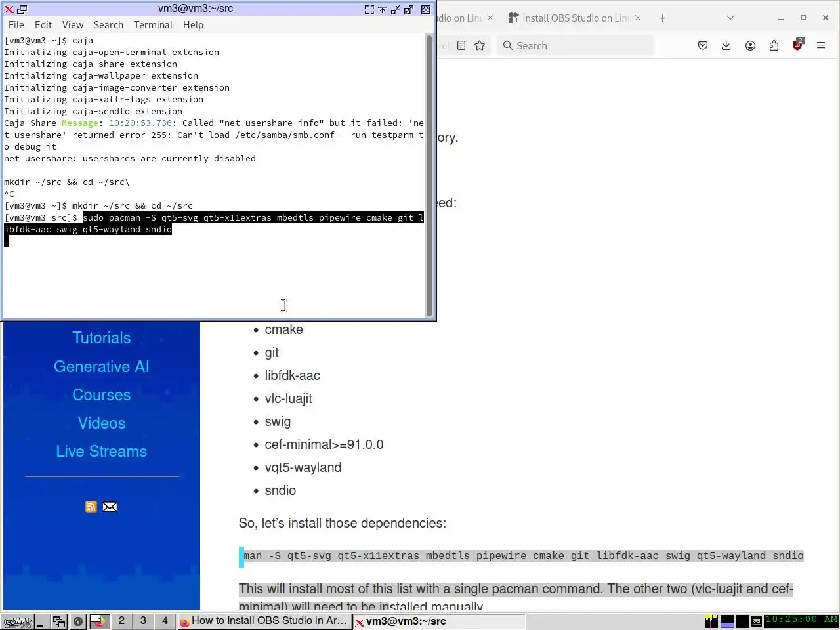The image size is (840, 630).
Task: Activate the vm3@vm3:~/src terminal taskbar entry
Action: (x=438, y=621)
